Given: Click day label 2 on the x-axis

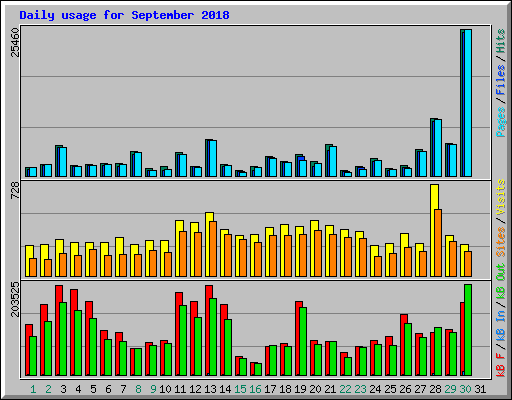Looking at the screenshot, I should pyautogui.click(x=48, y=389).
